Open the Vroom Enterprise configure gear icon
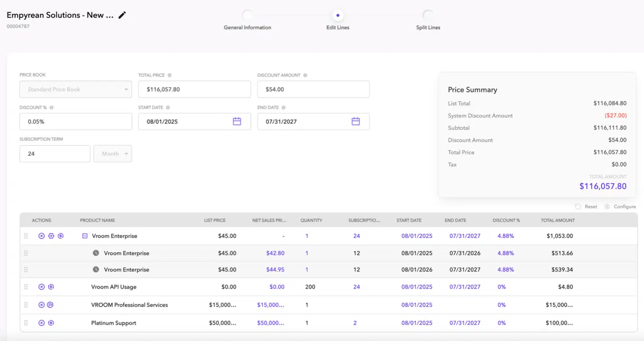 pos(51,236)
